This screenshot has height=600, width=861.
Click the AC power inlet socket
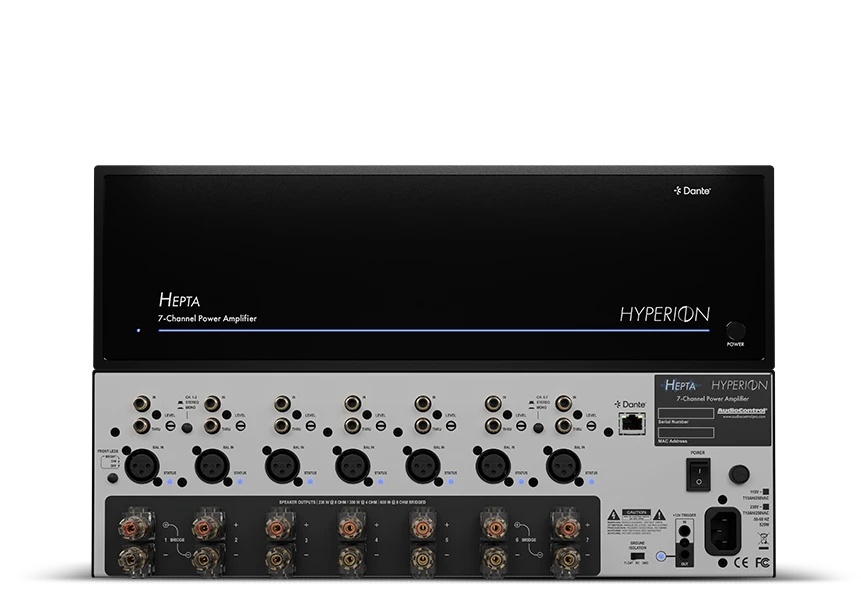(x=723, y=531)
